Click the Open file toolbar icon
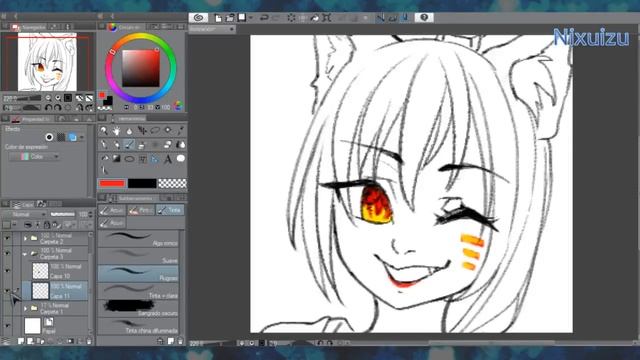 click(x=230, y=18)
